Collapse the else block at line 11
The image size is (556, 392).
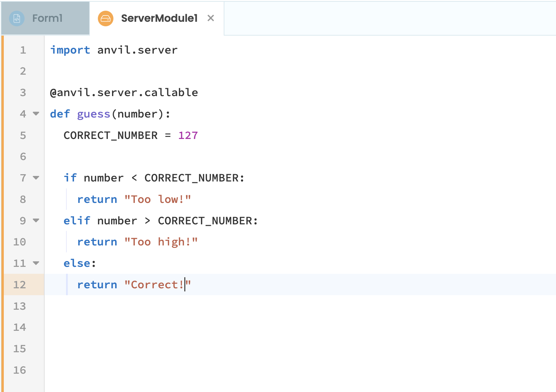pos(36,263)
